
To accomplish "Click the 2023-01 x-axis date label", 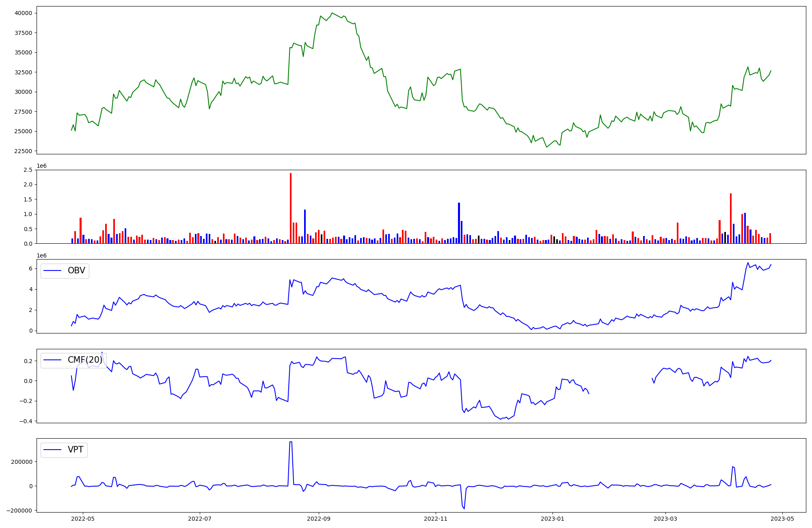I will (553, 519).
